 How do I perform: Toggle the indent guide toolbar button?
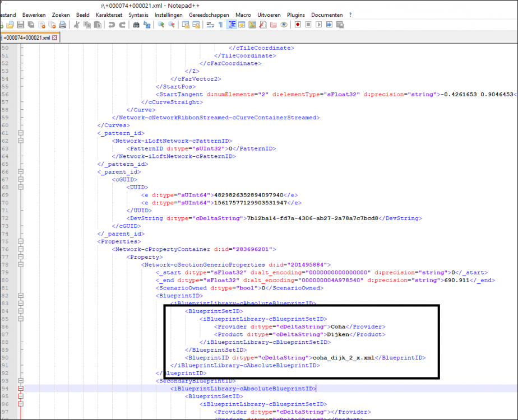click(x=232, y=25)
